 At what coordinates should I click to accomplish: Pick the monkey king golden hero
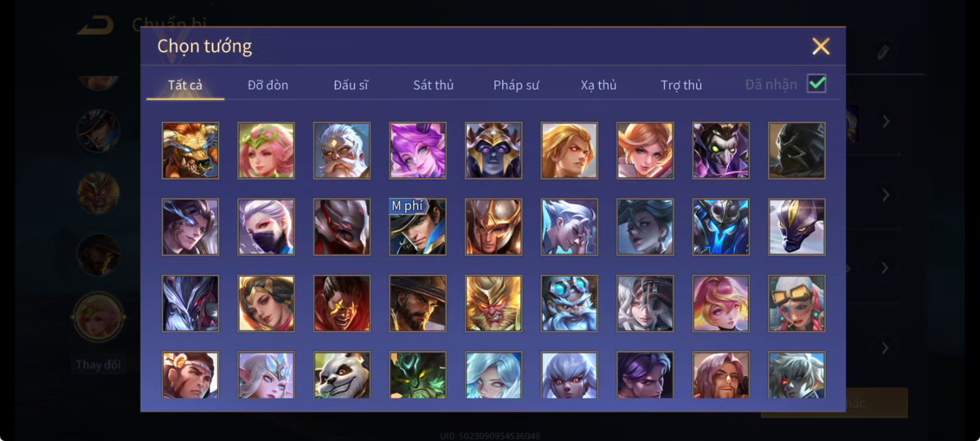(493, 303)
